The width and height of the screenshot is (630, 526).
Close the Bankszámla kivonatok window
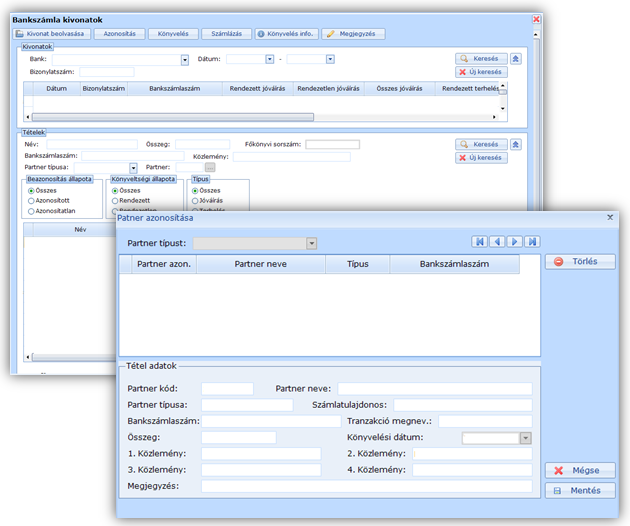536,19
